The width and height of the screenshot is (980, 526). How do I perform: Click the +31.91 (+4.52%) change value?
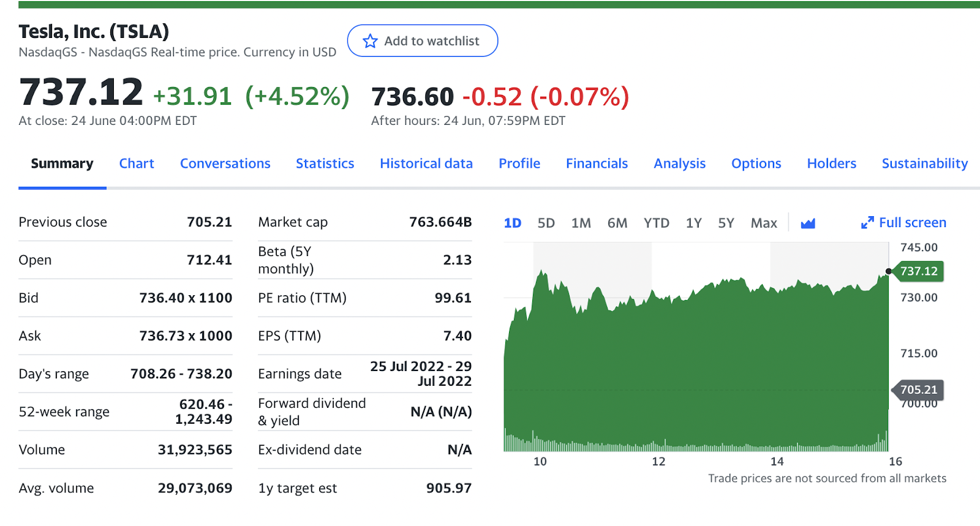tap(251, 96)
